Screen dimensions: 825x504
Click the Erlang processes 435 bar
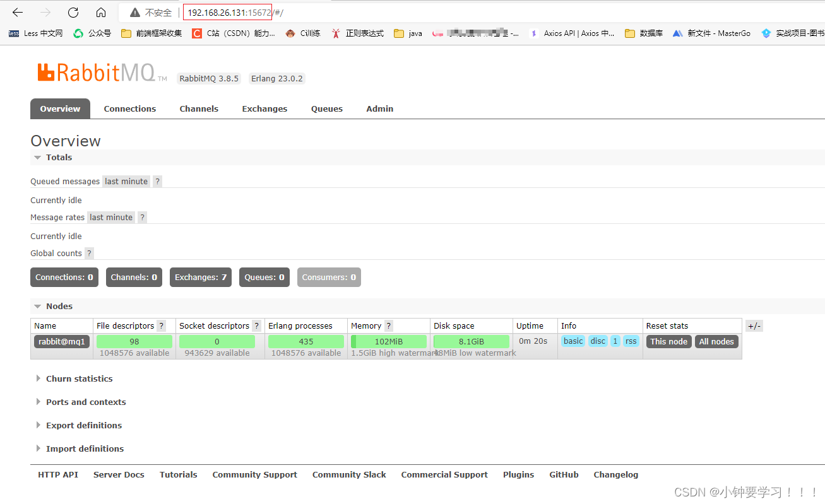click(x=306, y=342)
